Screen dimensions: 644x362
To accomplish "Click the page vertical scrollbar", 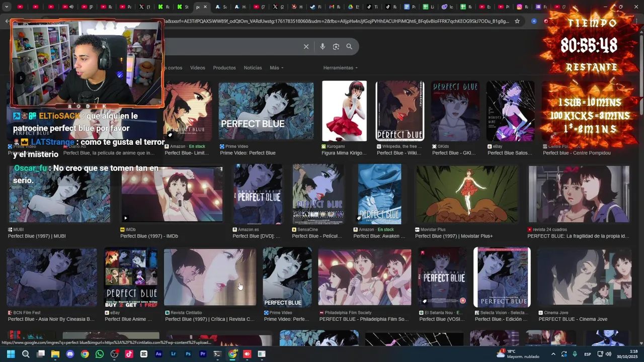I will tap(641, 75).
